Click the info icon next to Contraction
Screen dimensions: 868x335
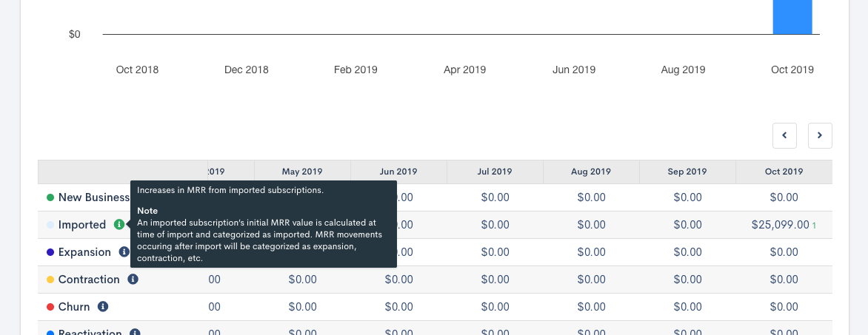pyautogui.click(x=133, y=280)
